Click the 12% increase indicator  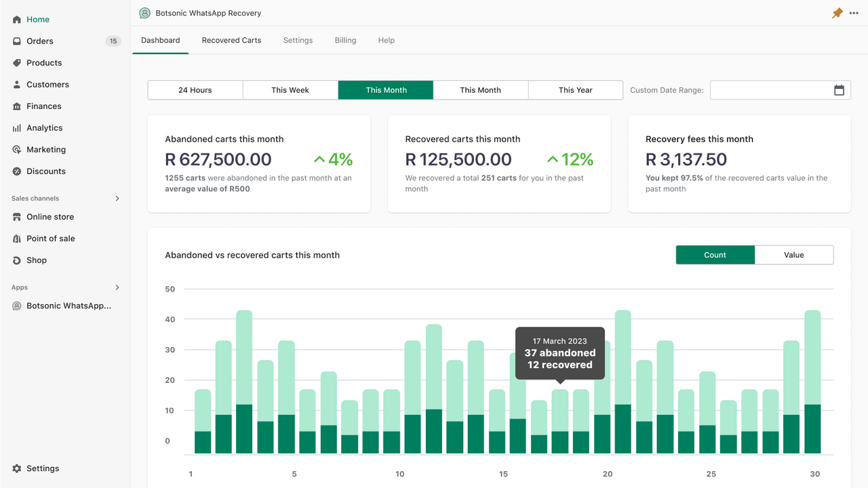click(x=570, y=160)
